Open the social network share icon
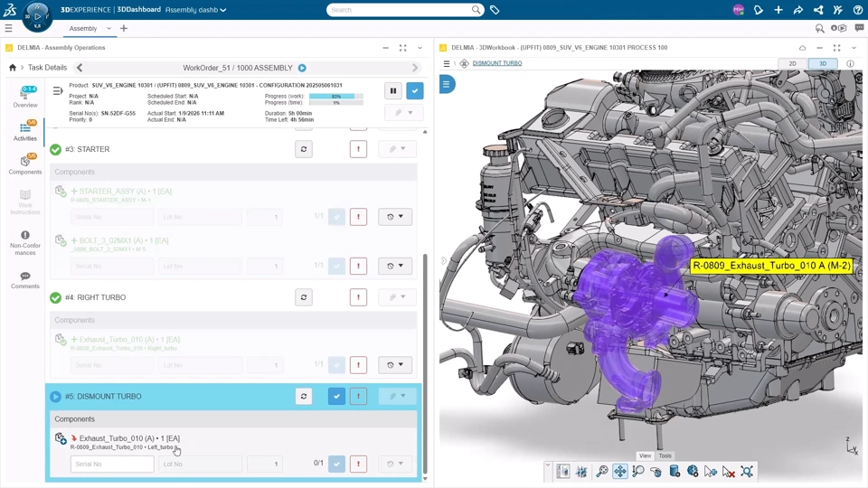This screenshot has height=488, width=868. [x=818, y=10]
